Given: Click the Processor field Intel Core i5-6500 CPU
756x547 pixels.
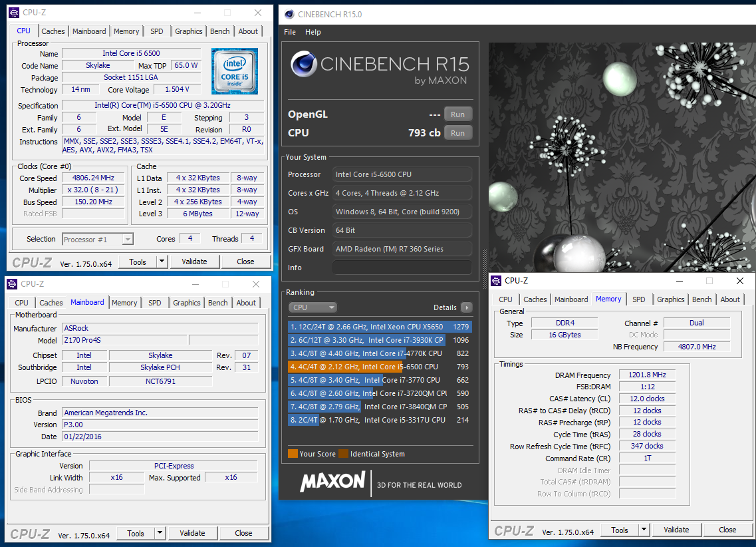Looking at the screenshot, I should (x=402, y=174).
